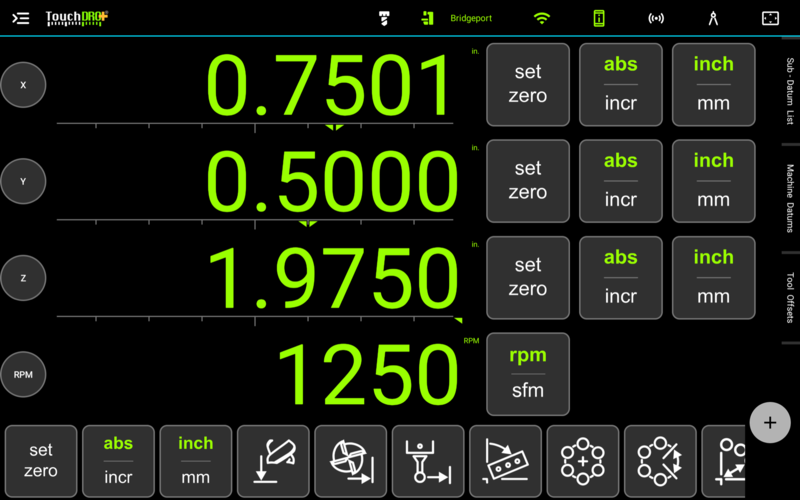Tap the X axis round button

(x=23, y=85)
